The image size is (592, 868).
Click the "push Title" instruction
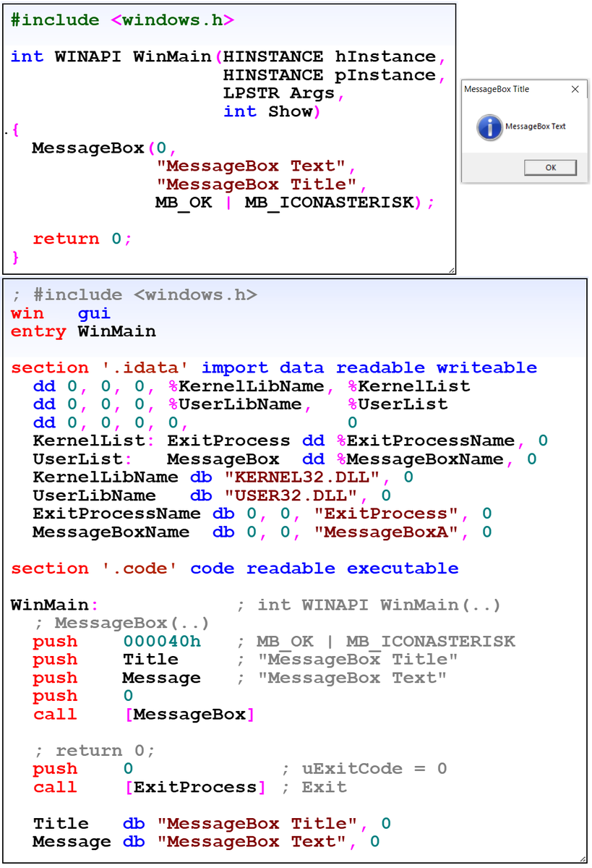tap(106, 660)
